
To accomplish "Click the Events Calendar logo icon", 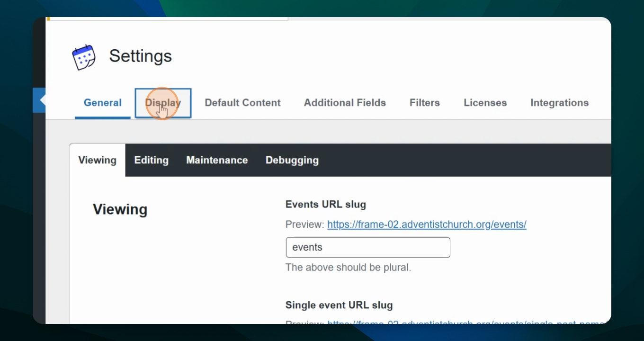I will click(x=84, y=57).
